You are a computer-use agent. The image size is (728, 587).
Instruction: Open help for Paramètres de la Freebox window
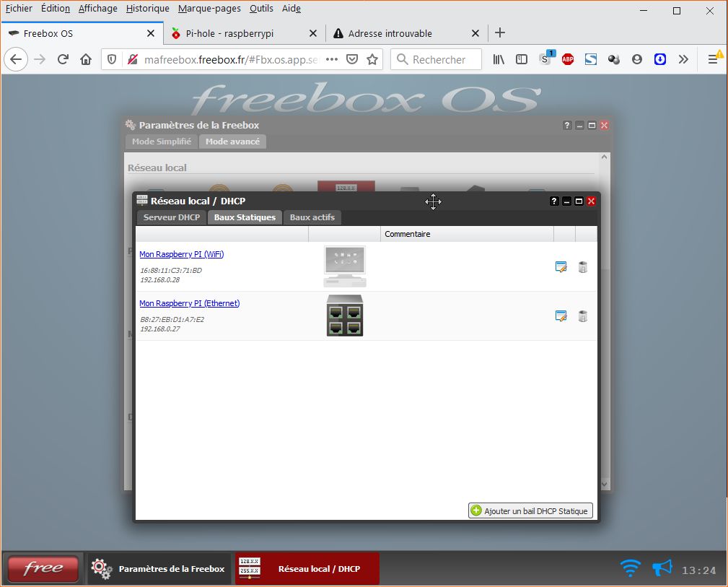coord(567,125)
